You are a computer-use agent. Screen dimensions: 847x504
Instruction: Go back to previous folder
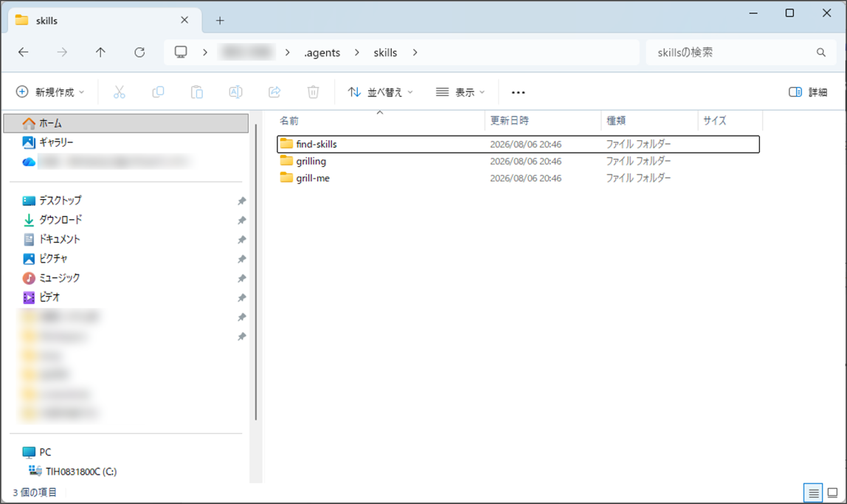(x=23, y=52)
